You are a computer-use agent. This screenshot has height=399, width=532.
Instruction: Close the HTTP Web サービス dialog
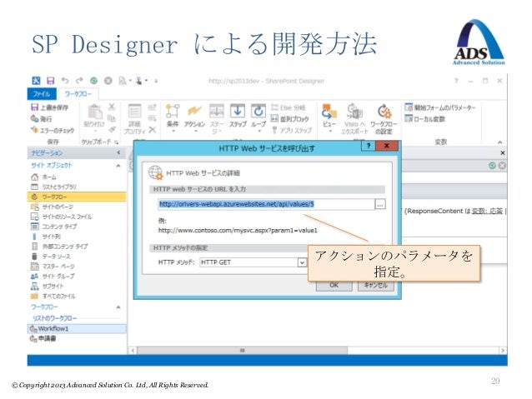(386, 146)
